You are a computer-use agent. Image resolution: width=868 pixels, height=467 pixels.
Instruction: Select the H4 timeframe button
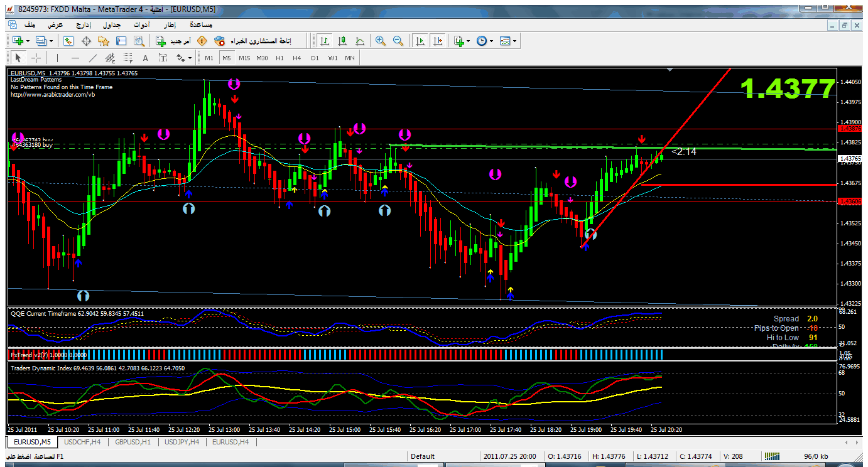[297, 58]
